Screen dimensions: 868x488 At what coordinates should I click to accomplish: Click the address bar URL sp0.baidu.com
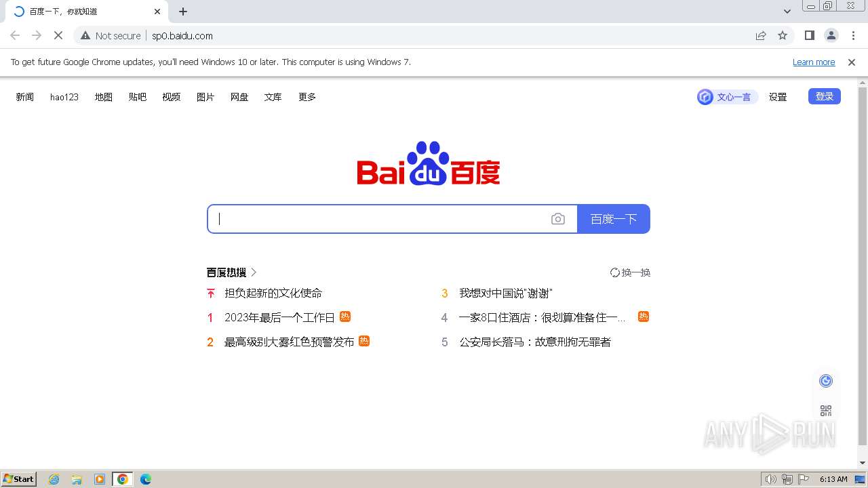pyautogui.click(x=182, y=35)
